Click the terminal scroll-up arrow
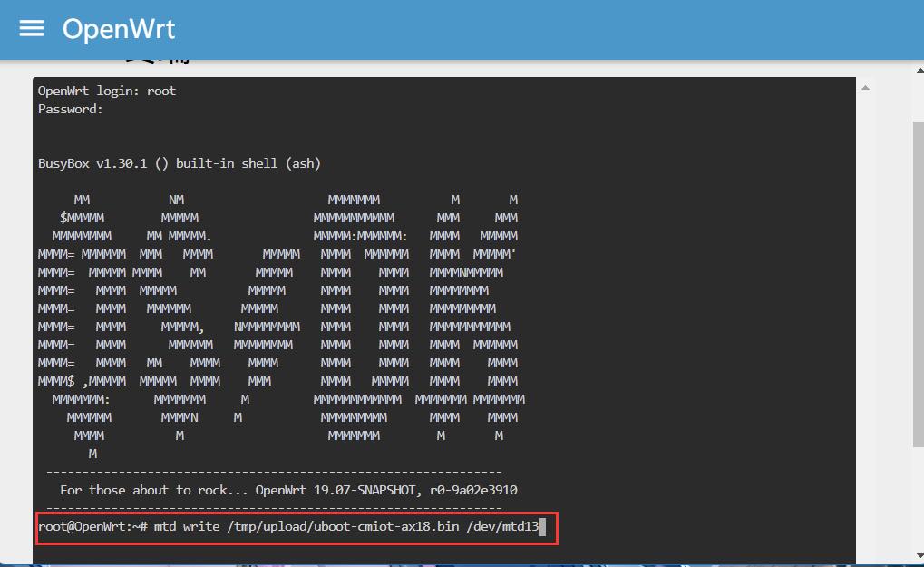924x567 pixels. [x=865, y=88]
